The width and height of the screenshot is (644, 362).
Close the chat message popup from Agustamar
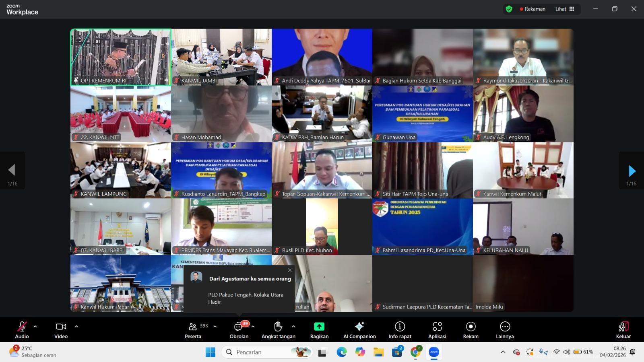click(289, 270)
